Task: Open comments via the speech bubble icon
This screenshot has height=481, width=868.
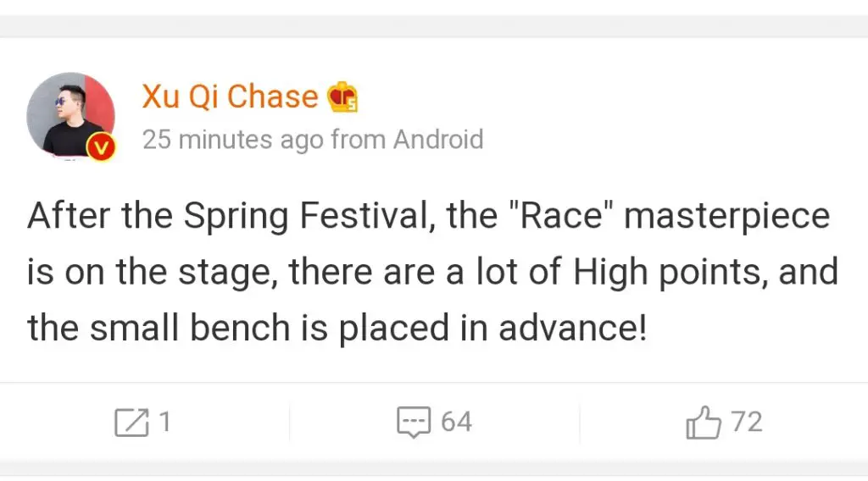Action: tap(414, 423)
